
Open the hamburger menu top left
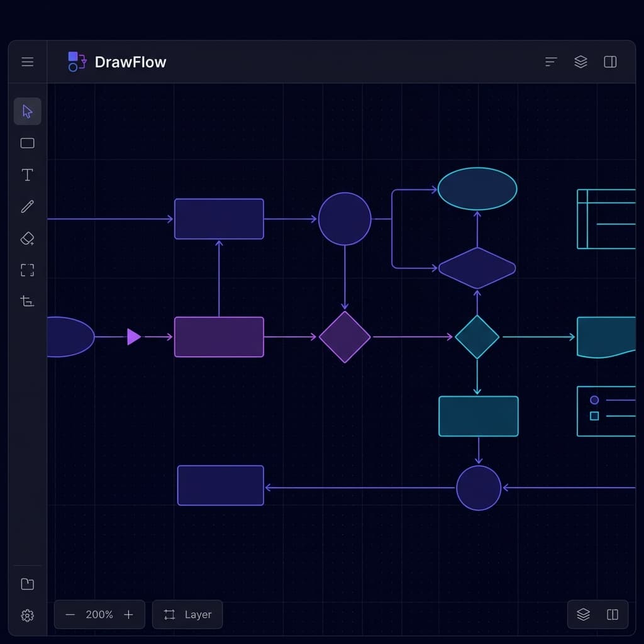point(27,62)
